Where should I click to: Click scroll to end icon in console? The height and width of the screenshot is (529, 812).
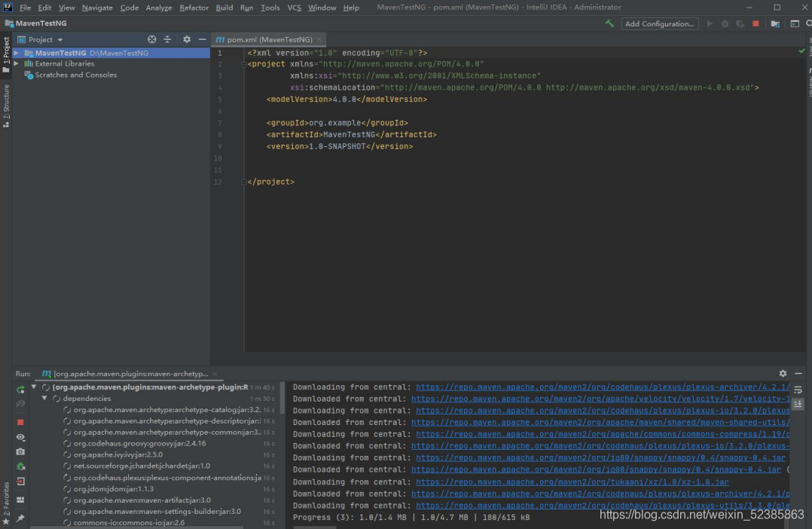point(798,404)
